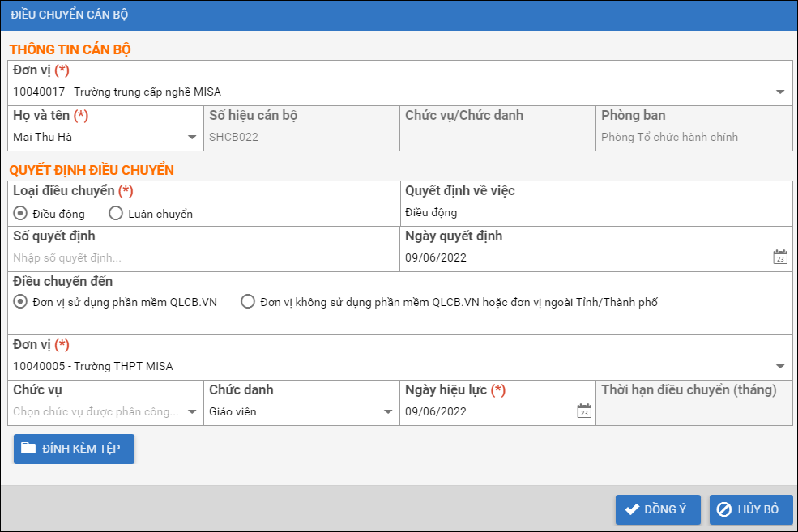Open the Họ và tên dropdown
Screen dimensions: 798x532
(192, 138)
